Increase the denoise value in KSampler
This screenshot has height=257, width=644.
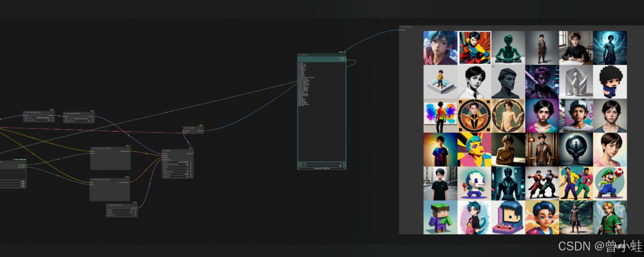point(191,177)
